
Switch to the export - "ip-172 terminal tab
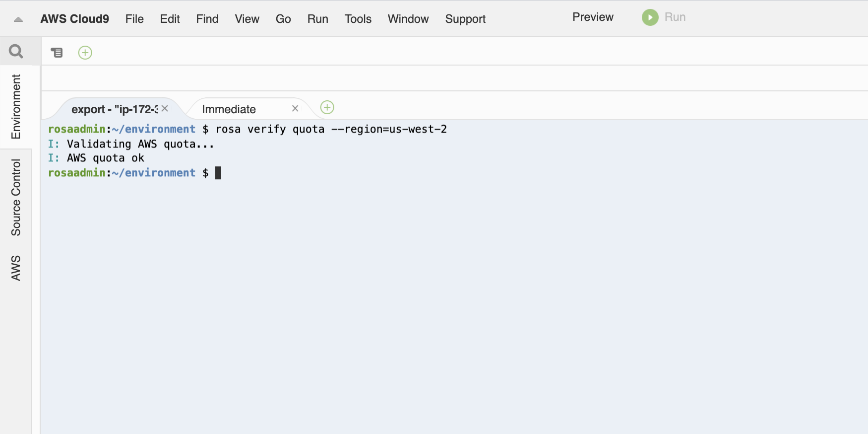click(x=115, y=109)
